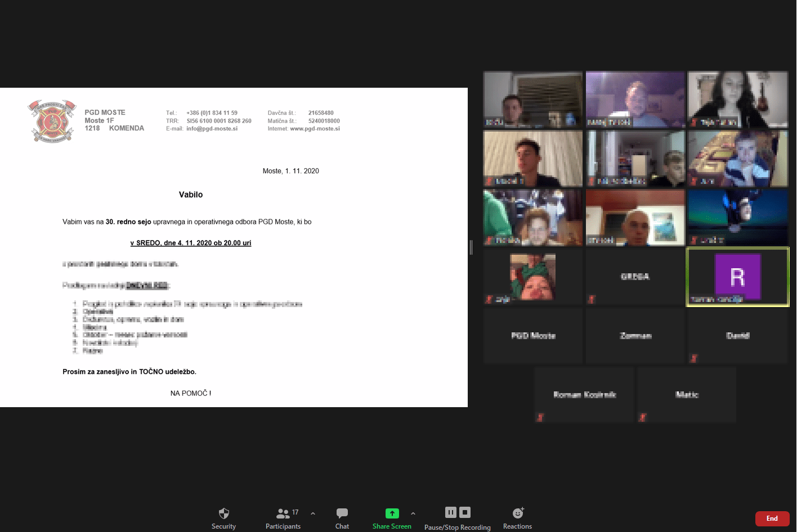Click the red End button
This screenshot has height=532, width=797.
tap(772, 519)
